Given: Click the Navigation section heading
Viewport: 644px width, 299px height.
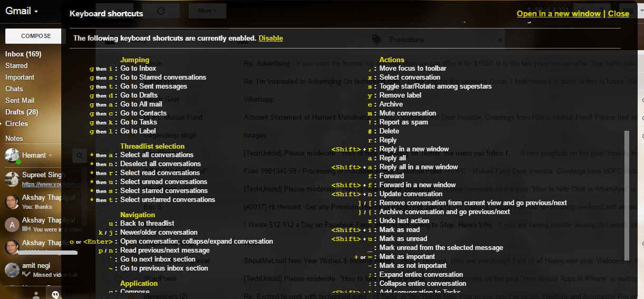Looking at the screenshot, I should 138,215.
